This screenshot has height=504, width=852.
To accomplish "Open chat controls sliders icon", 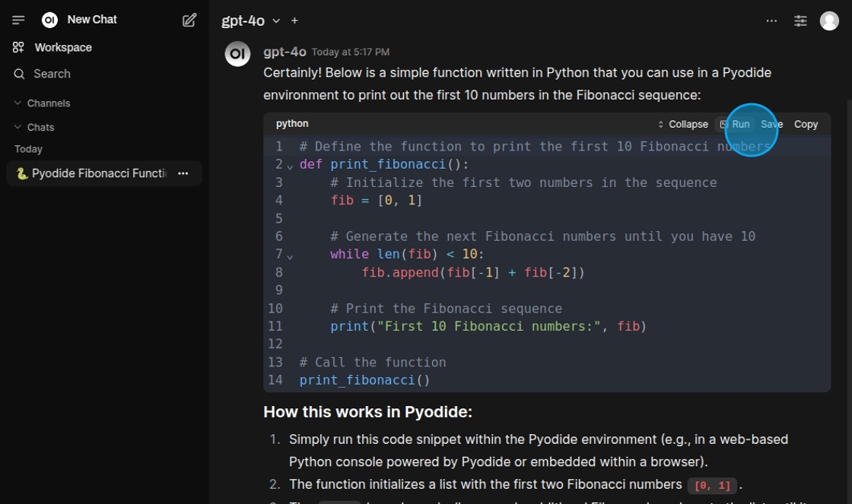I will [x=800, y=21].
